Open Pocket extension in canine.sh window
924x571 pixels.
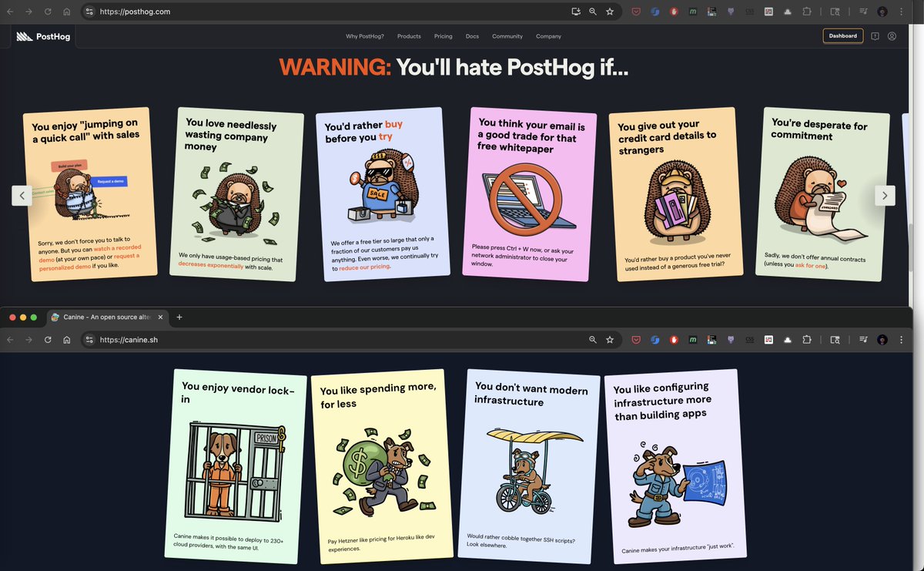click(x=636, y=340)
